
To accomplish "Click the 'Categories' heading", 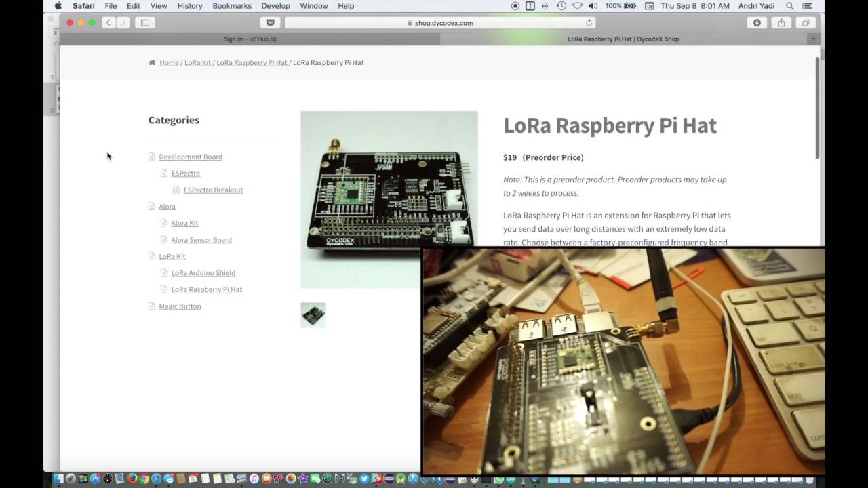I will (174, 120).
